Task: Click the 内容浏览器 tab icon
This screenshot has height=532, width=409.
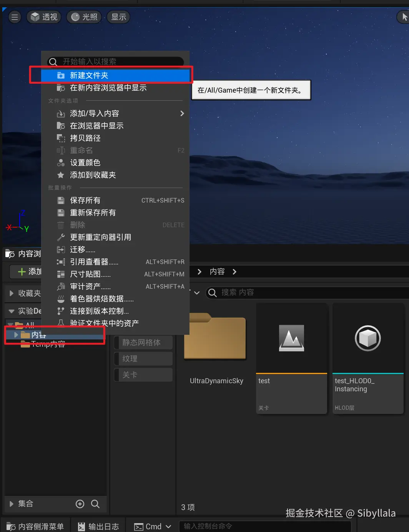Action: 10,254
